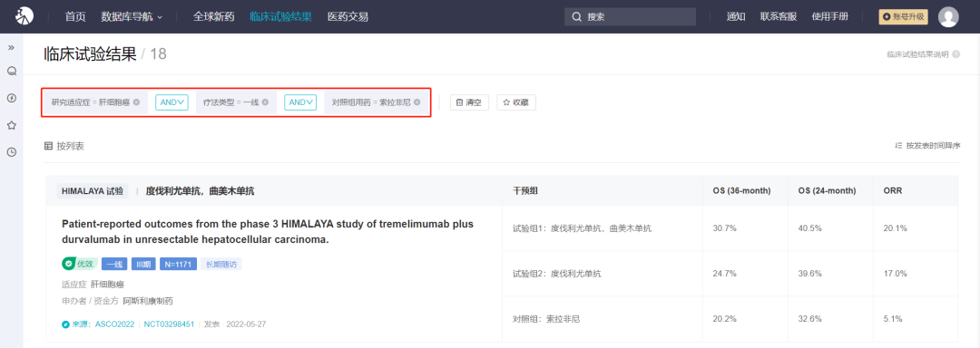Click the 清空 clear filters button
Image resolution: width=980 pixels, height=348 pixels.
coord(469,102)
